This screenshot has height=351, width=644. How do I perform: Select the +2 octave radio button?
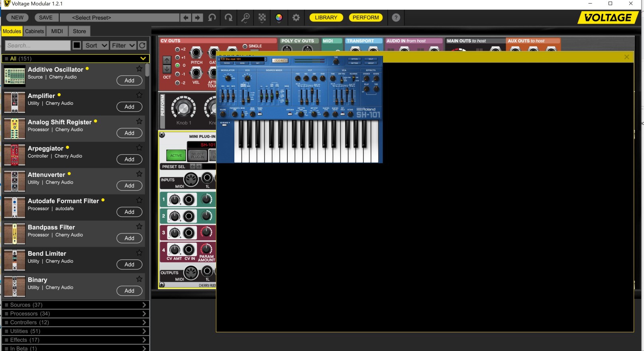(x=177, y=49)
